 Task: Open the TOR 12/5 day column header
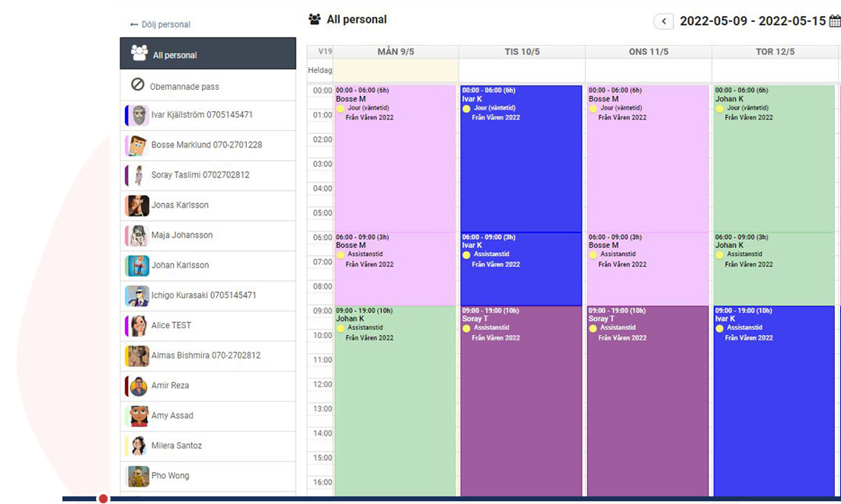[x=775, y=52]
